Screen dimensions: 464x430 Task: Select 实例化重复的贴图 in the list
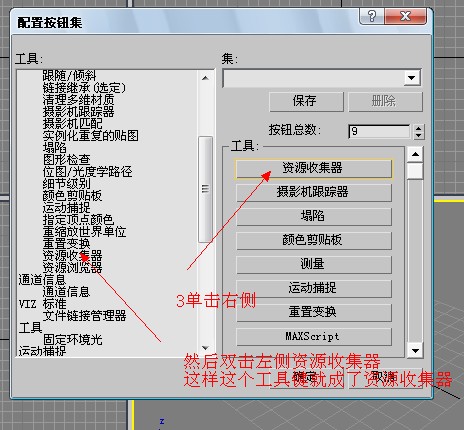(90, 135)
